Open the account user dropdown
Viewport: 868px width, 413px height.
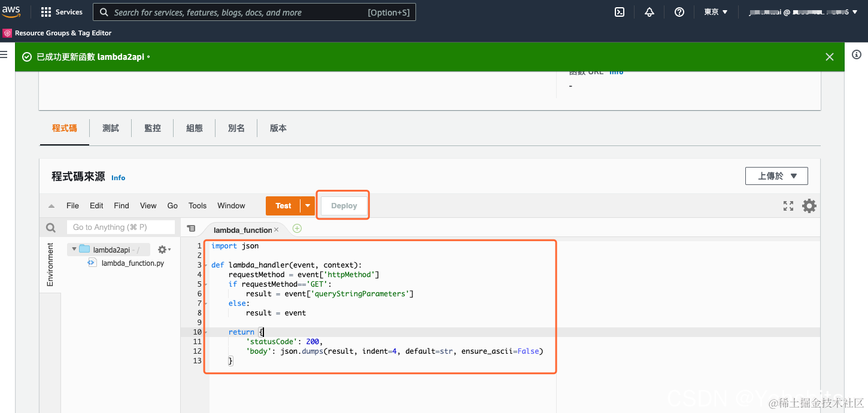[803, 12]
